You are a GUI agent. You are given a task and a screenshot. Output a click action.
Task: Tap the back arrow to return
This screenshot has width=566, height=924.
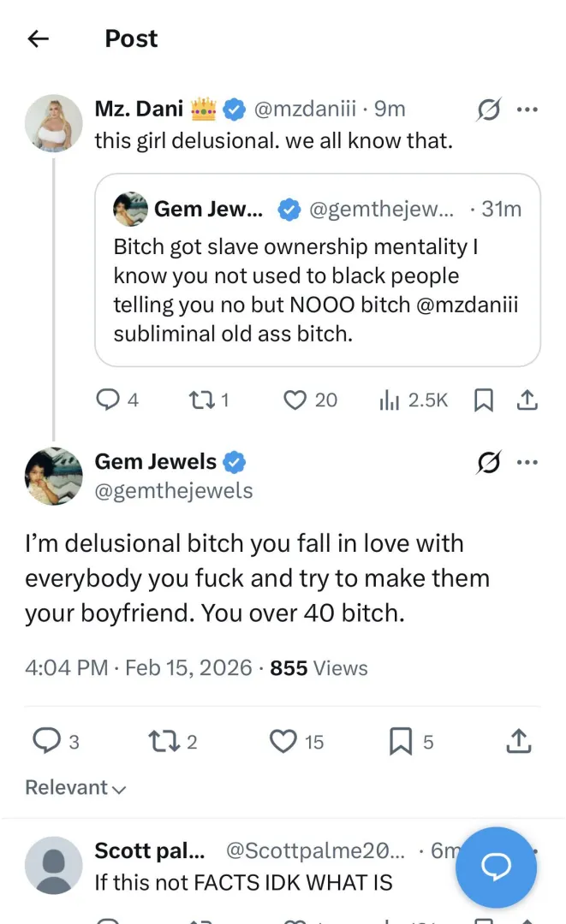(x=38, y=38)
